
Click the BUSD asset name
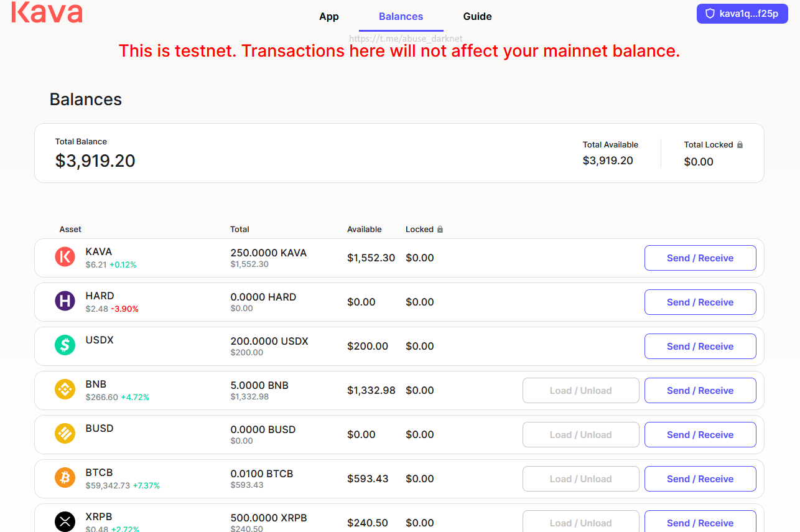tap(100, 429)
